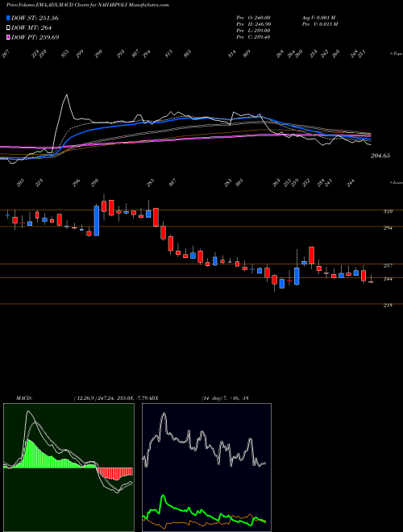Click inside the MACD histogram panel
The height and width of the screenshot is (532, 403).
click(x=69, y=467)
